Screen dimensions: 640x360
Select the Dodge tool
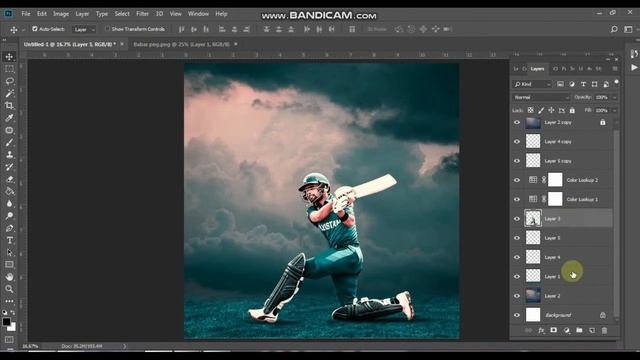(9, 216)
